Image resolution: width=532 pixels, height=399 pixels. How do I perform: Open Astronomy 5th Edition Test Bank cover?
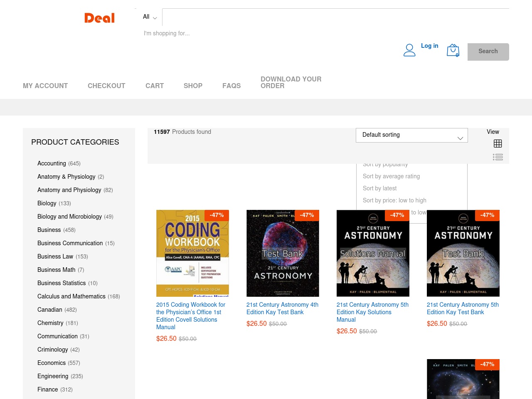pos(463,253)
